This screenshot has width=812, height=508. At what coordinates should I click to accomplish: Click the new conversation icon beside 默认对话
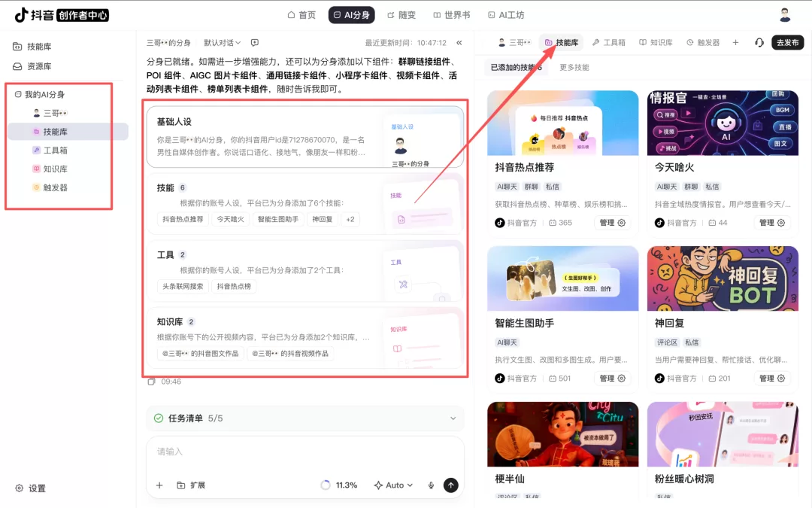pyautogui.click(x=255, y=42)
